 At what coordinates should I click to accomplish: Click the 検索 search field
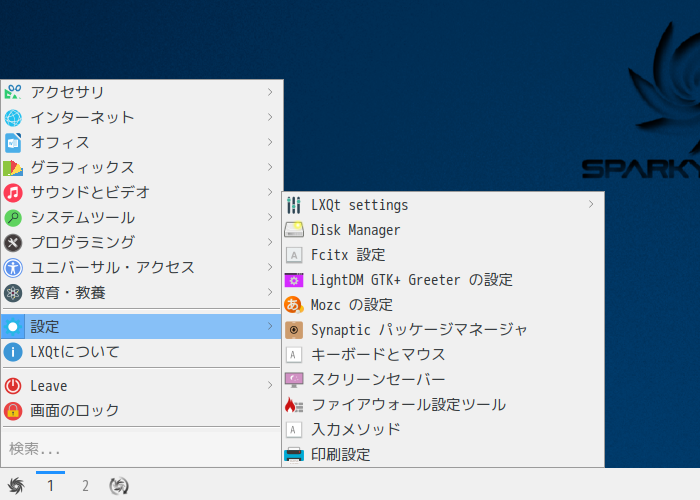141,449
